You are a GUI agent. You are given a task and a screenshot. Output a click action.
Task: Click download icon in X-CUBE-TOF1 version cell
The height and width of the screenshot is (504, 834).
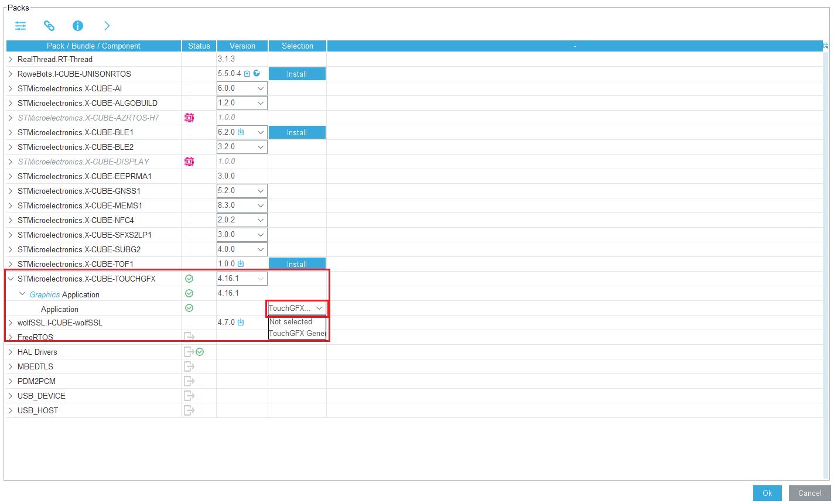click(x=241, y=264)
